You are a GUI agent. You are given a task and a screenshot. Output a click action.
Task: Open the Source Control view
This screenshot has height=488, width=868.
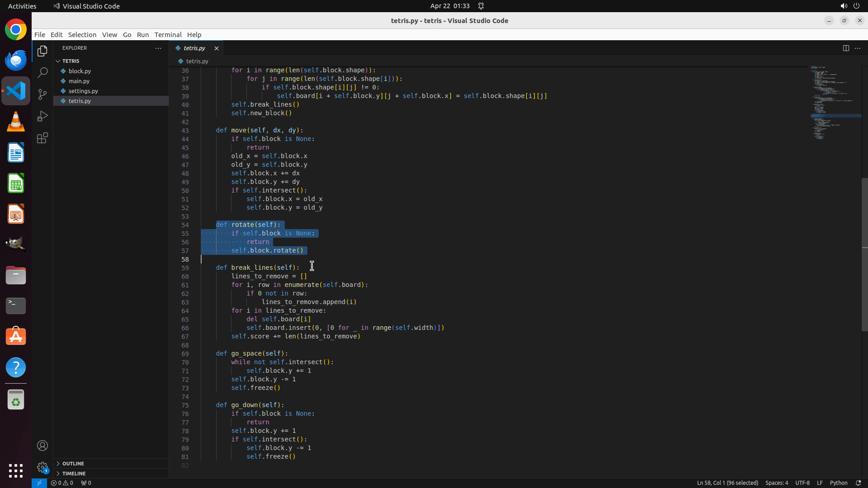tap(42, 94)
